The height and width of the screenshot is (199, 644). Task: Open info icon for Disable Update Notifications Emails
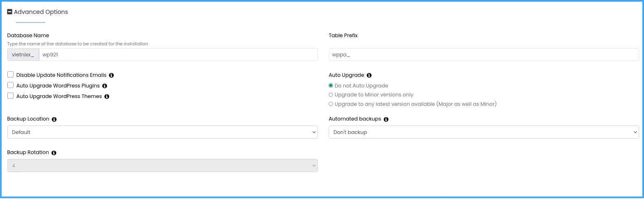[x=111, y=75]
